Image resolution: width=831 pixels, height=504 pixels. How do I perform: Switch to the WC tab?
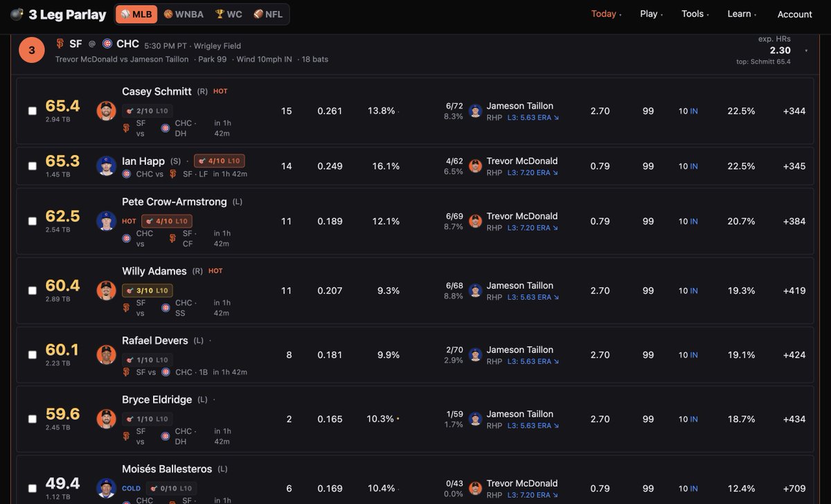point(229,14)
